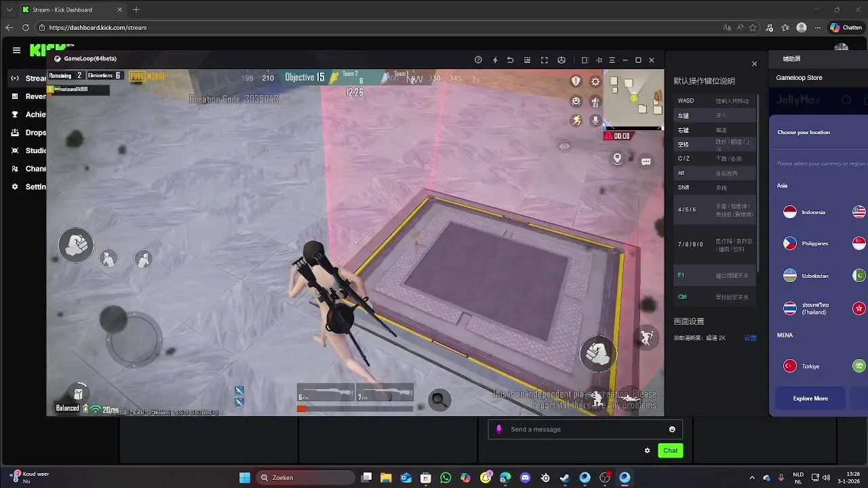The width and height of the screenshot is (868, 488).
Task: Open Steam from the taskbar
Action: click(x=565, y=478)
